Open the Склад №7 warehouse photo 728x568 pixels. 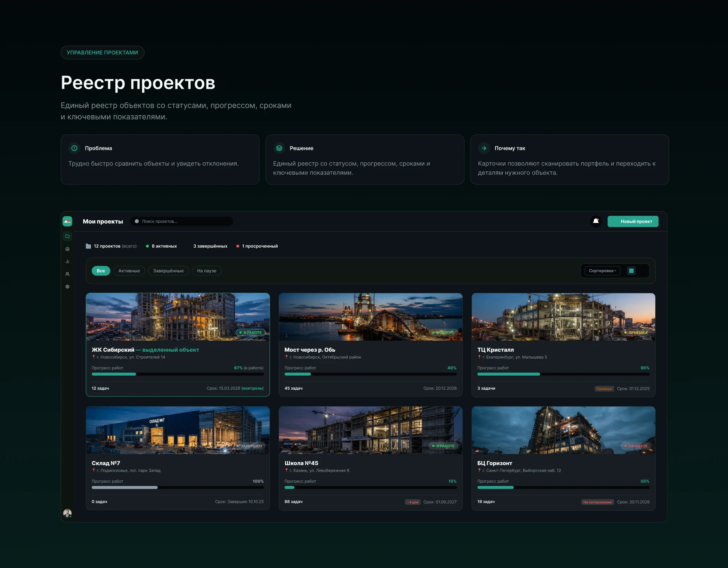pos(178,430)
